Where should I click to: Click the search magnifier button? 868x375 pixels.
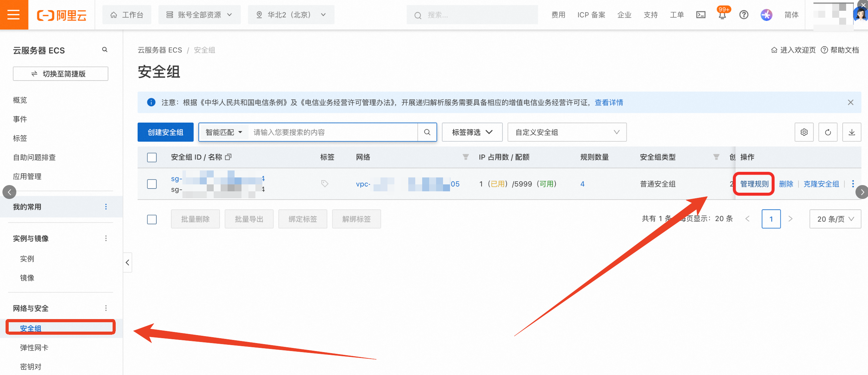coord(427,132)
